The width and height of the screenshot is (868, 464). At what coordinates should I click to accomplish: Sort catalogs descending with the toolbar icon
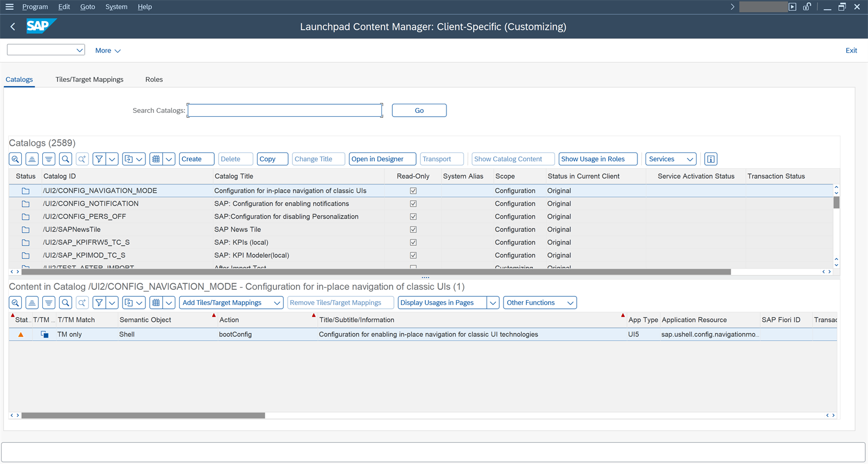point(49,159)
